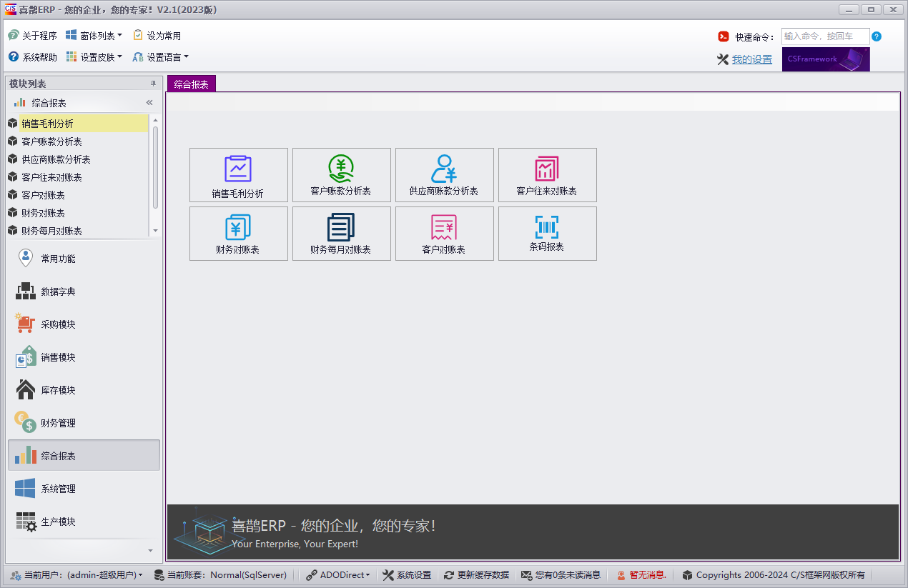Screen dimensions: 908x588
Task: Select 供应商账款分析表 in module list
Action: click(77, 159)
